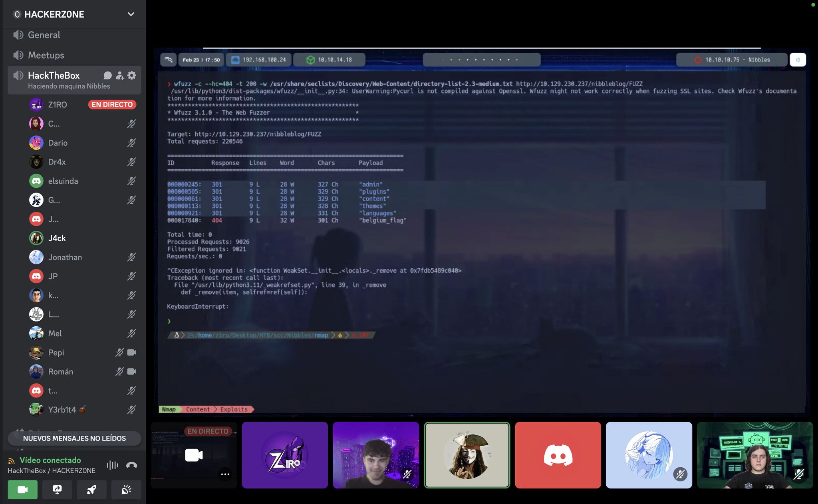Image resolution: width=818 pixels, height=504 pixels.
Task: Toggle screen share button
Action: [x=57, y=490]
